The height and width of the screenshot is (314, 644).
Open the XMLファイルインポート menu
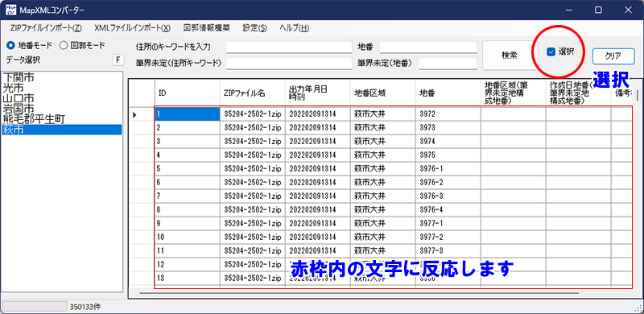[132, 28]
